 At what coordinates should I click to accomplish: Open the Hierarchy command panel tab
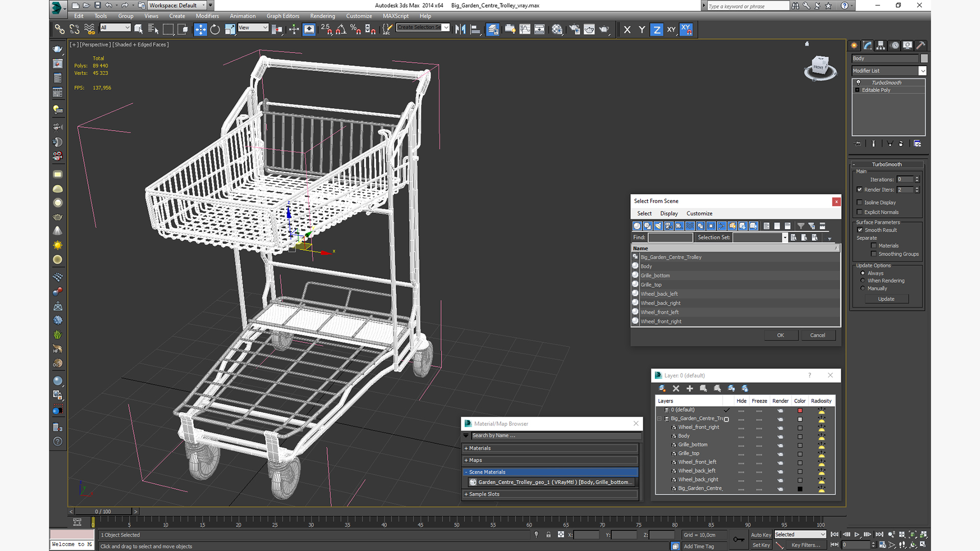[881, 45]
